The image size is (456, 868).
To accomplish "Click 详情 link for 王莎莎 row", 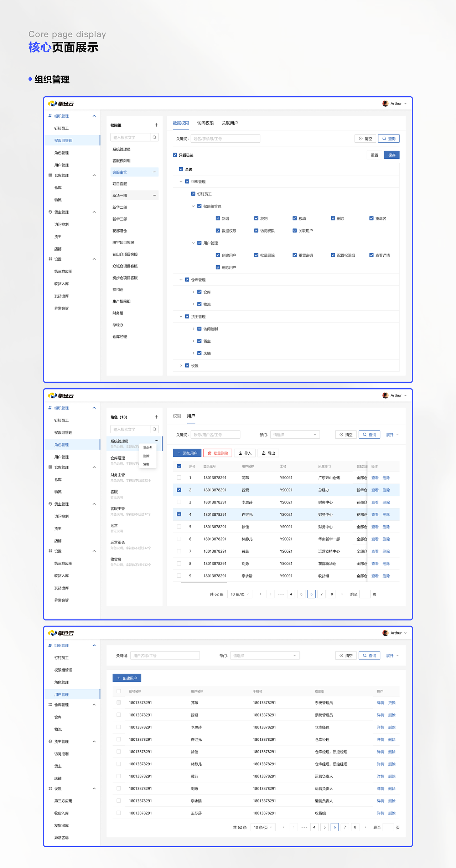I will click(x=380, y=813).
